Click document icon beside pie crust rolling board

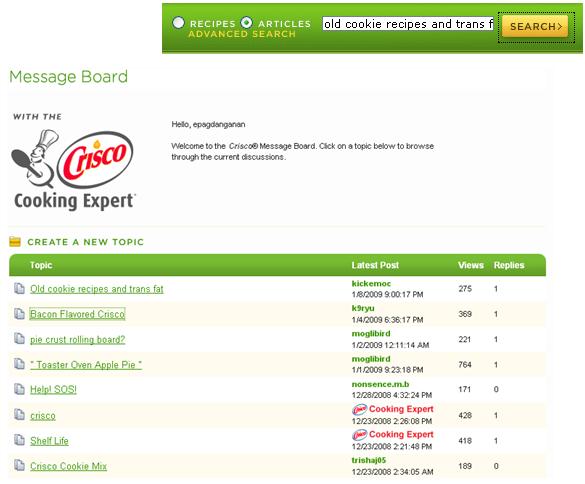19,338
